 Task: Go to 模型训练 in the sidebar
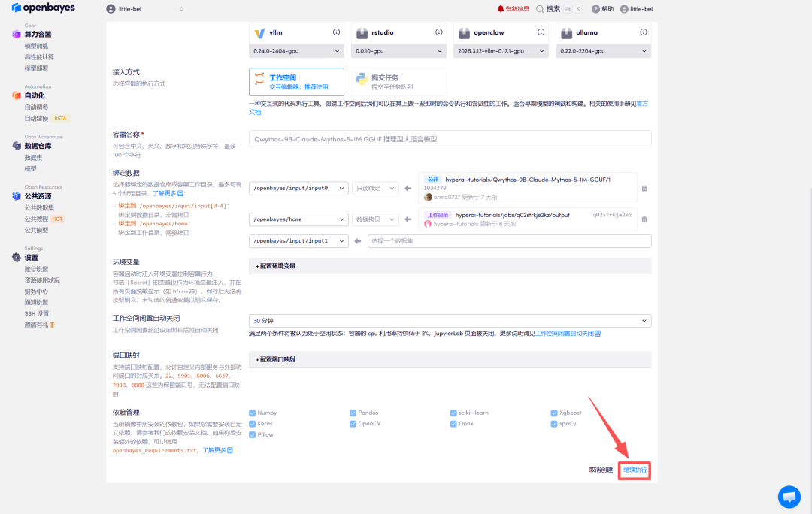coord(36,46)
